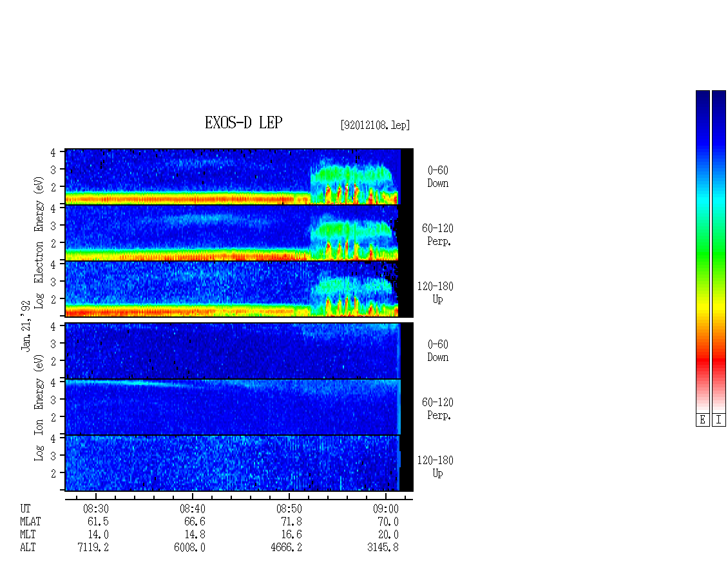This screenshot has width=728, height=564.
Task: Select the 08:30 UT tick value
Action: point(95,509)
